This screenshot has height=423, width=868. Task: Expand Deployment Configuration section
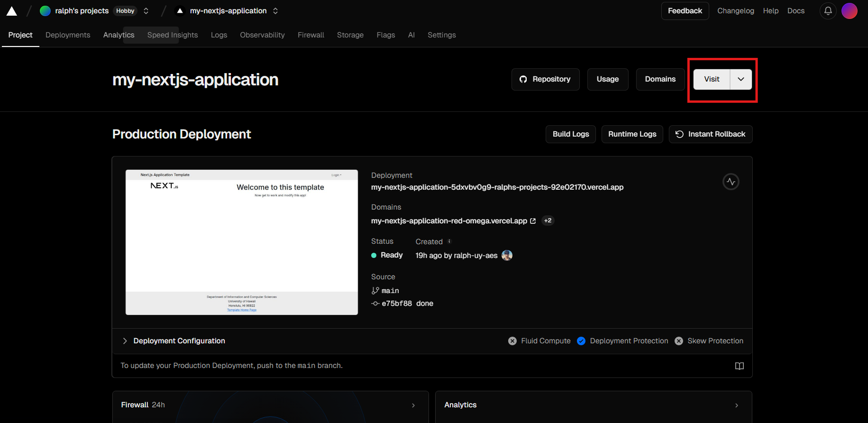125,341
